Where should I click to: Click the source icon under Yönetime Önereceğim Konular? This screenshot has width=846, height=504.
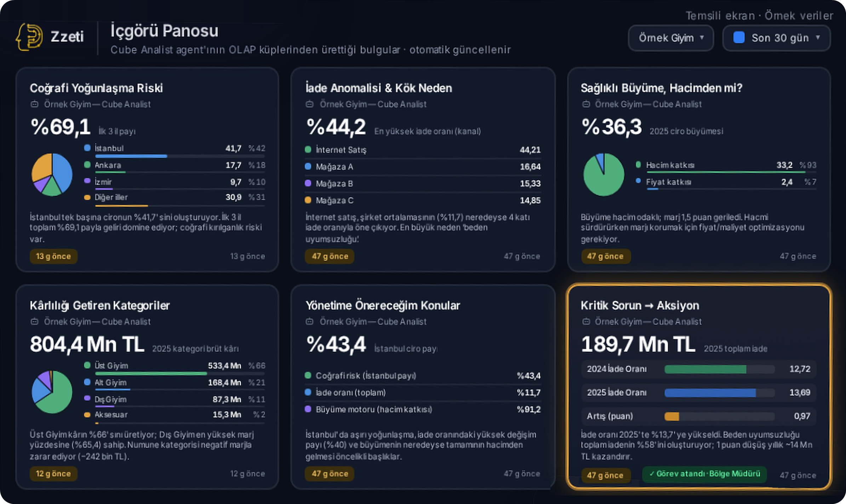(x=310, y=321)
